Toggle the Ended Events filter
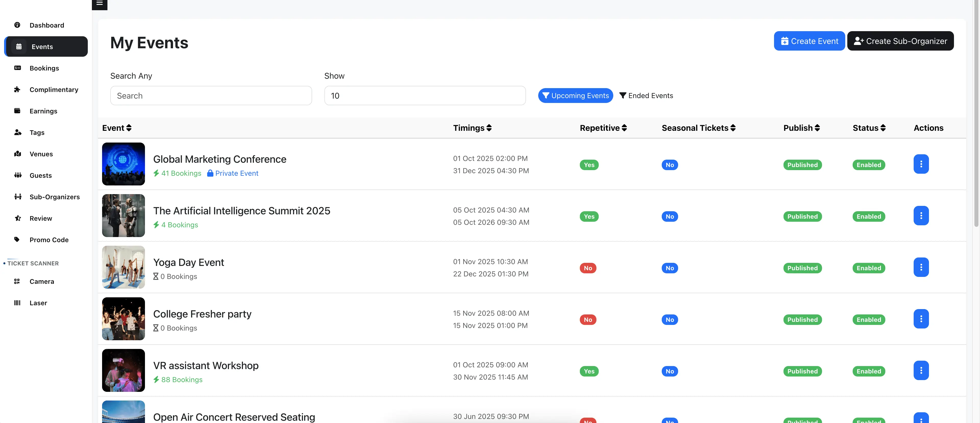 [x=646, y=96]
